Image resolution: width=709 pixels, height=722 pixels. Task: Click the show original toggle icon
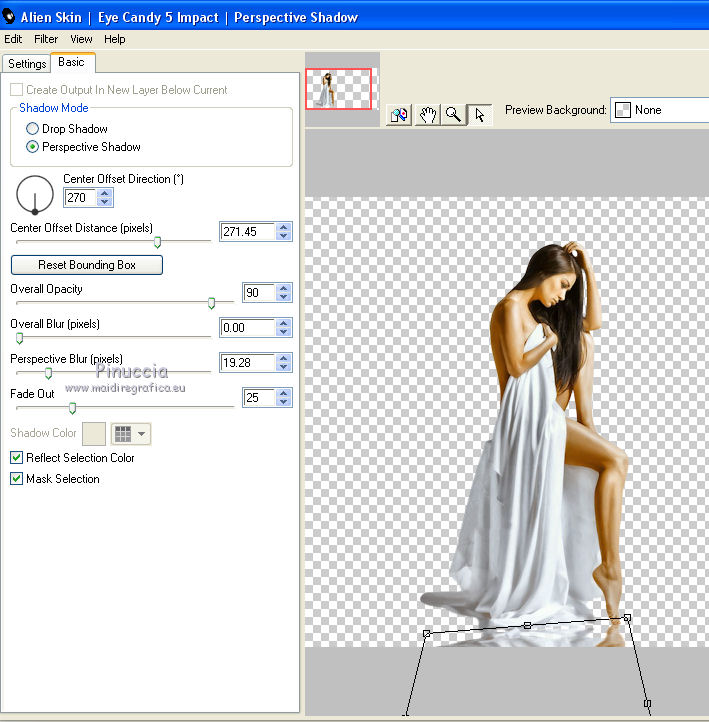point(399,114)
